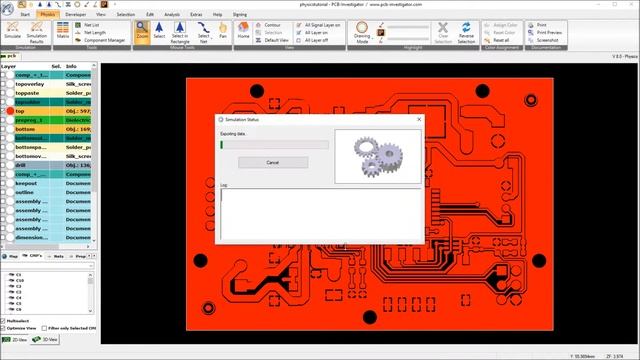Image resolution: width=640 pixels, height=360 pixels.
Task: Take a Screenshot via ribbon
Action: coord(543,40)
